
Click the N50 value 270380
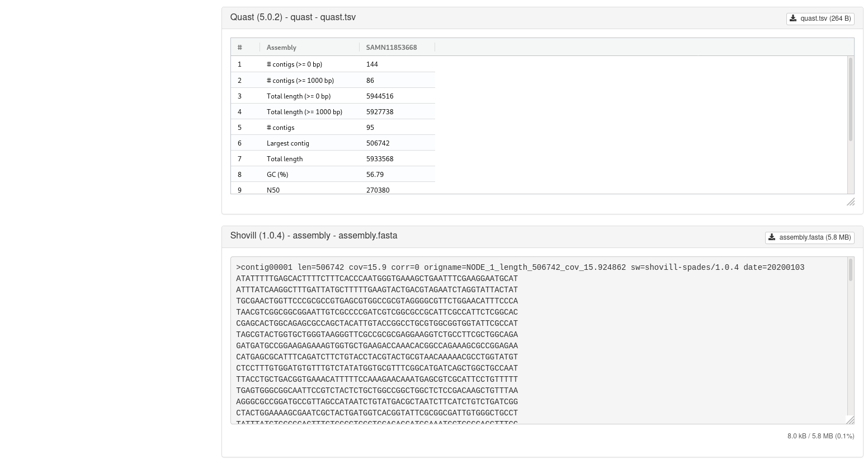(378, 190)
